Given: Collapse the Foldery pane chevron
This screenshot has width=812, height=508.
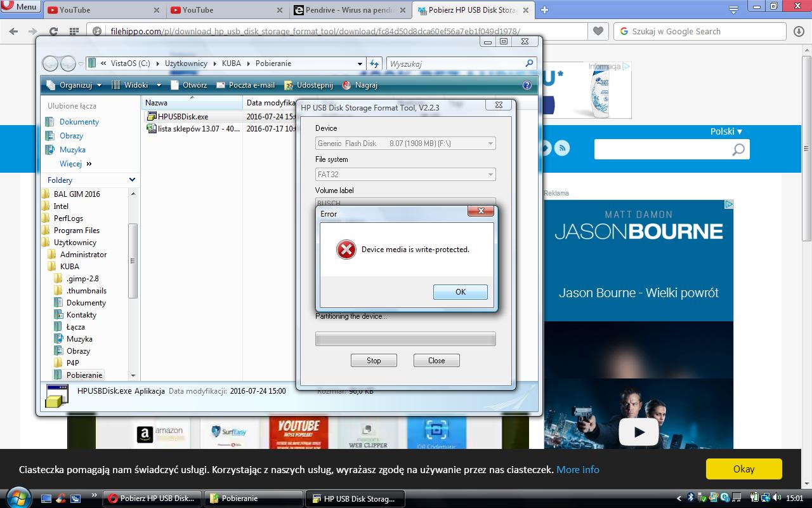Looking at the screenshot, I should (132, 180).
